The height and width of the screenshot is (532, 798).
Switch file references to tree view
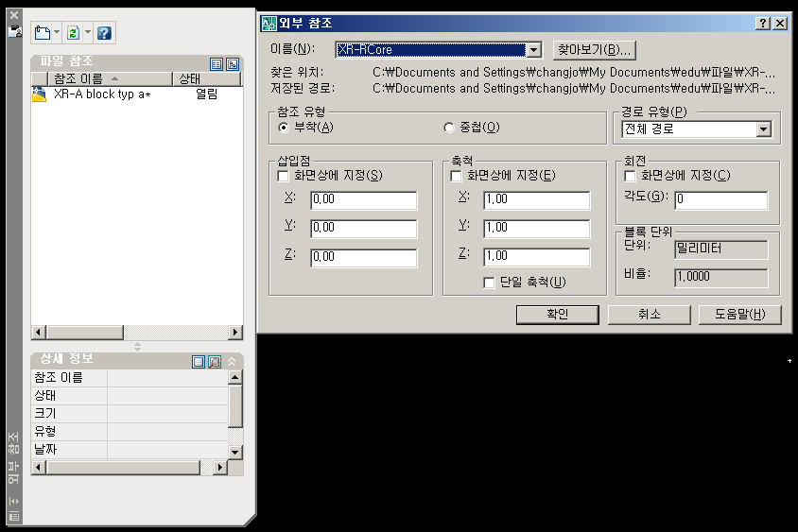point(232,63)
